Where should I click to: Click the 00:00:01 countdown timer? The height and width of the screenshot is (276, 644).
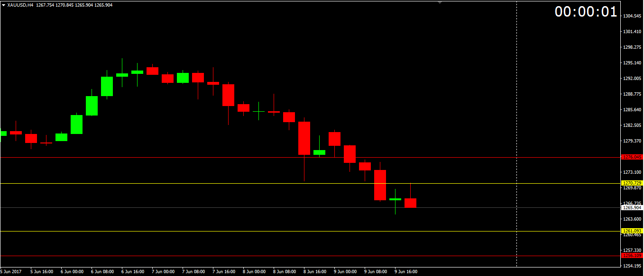tap(586, 12)
